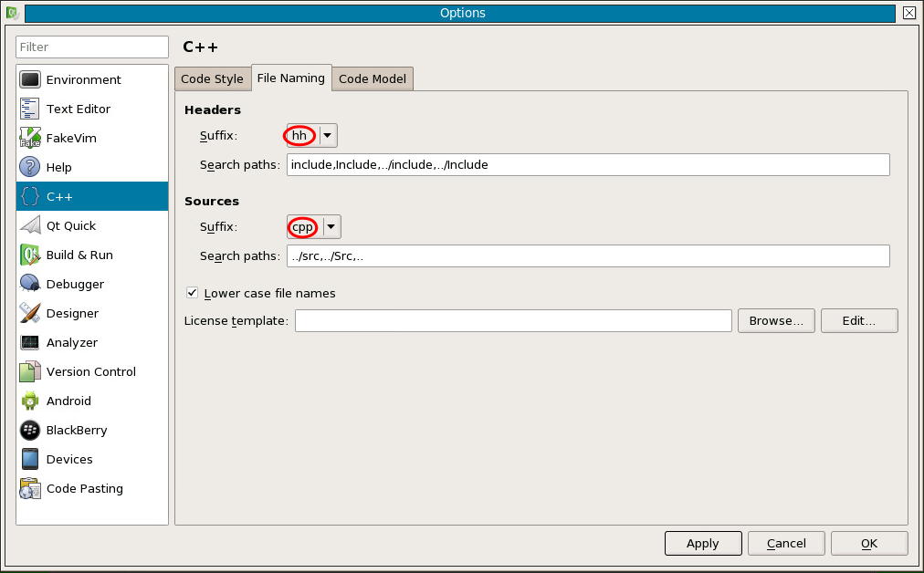Click the Help question mark icon
The width and height of the screenshot is (924, 573).
tap(30, 167)
